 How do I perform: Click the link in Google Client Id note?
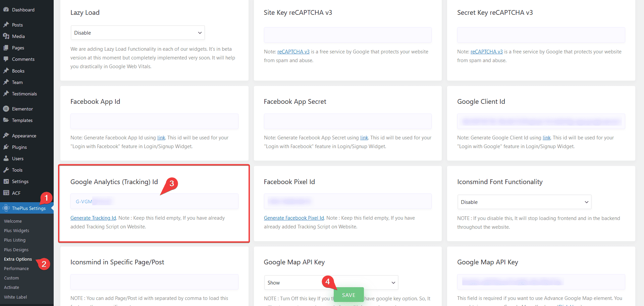coord(547,138)
